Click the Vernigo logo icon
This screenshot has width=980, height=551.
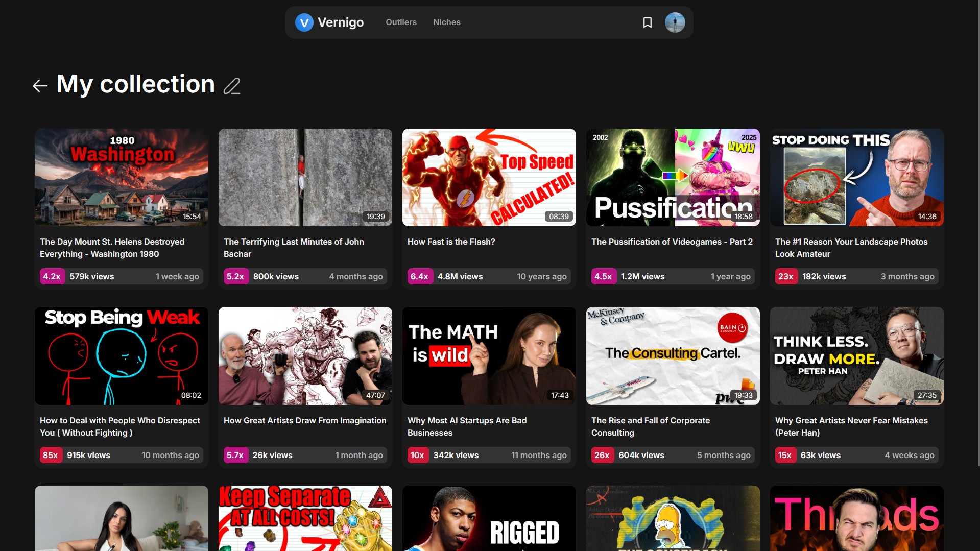coord(304,22)
